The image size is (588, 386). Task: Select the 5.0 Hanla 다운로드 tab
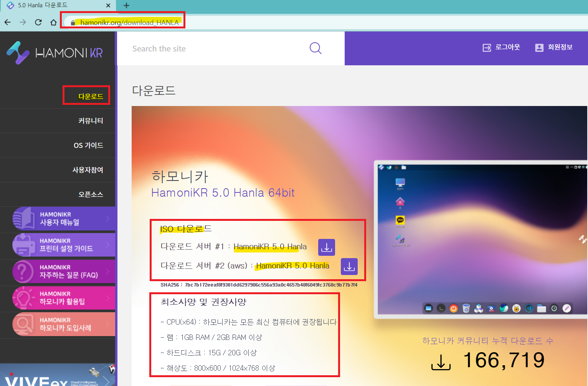[59, 5]
